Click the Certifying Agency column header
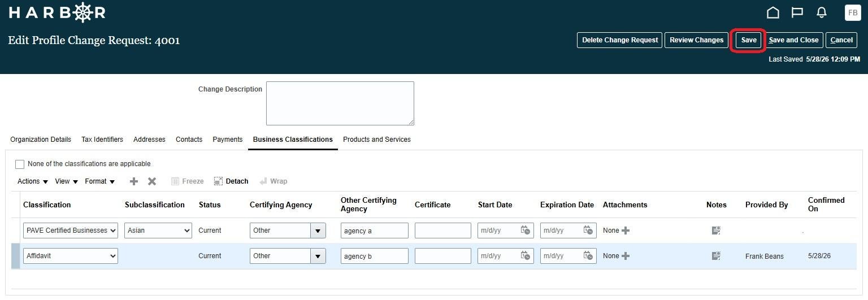The image size is (868, 300). click(x=281, y=205)
